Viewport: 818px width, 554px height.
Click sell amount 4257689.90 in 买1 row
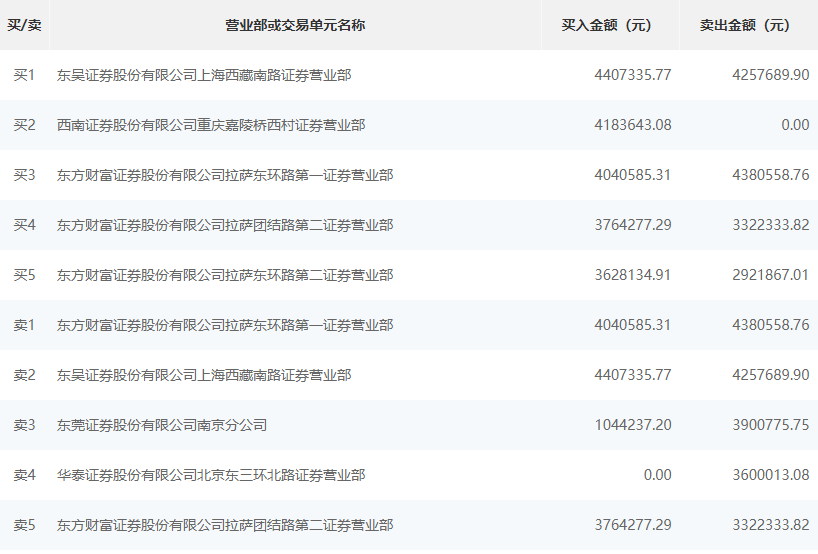771,75
